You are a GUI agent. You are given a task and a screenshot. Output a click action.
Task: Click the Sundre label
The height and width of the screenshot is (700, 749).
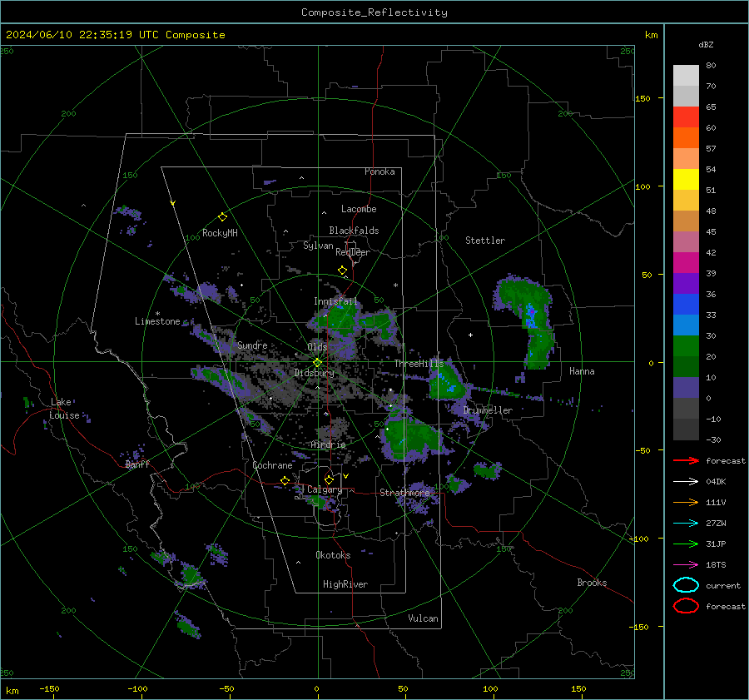tap(252, 345)
